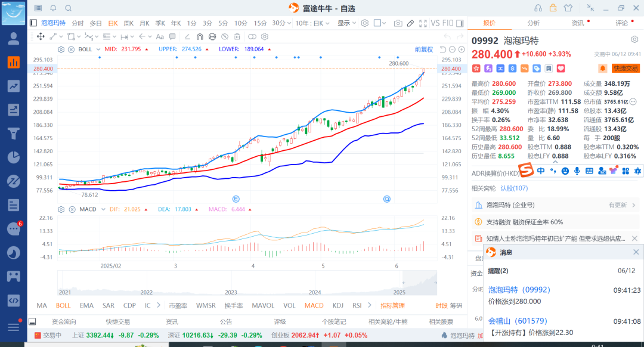The width and height of the screenshot is (644, 347).
Task: Enable the EMA indicator overlay
Action: tap(86, 305)
